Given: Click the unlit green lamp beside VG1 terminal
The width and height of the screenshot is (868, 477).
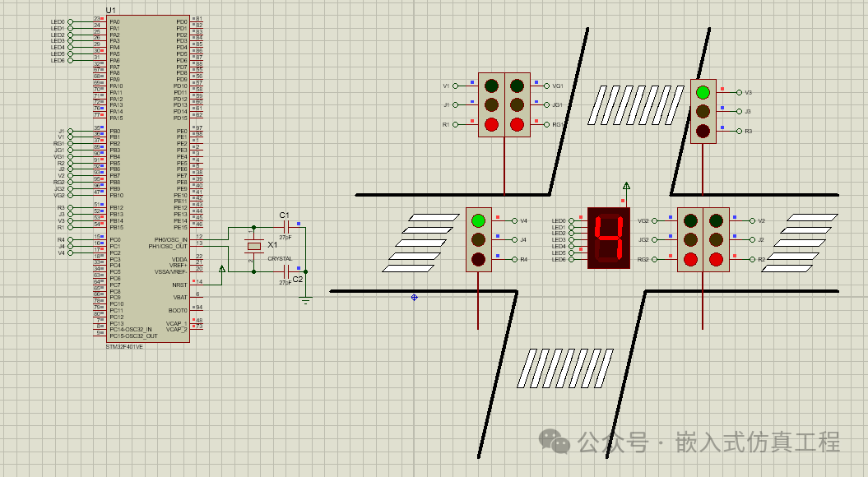Looking at the screenshot, I should [x=517, y=86].
